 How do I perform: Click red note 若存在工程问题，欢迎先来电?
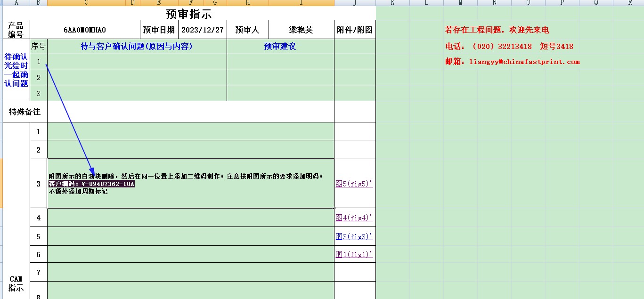(x=497, y=30)
